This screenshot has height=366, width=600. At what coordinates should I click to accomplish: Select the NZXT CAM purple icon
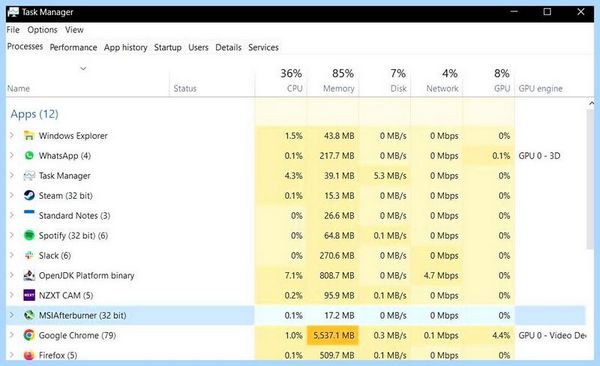[29, 295]
